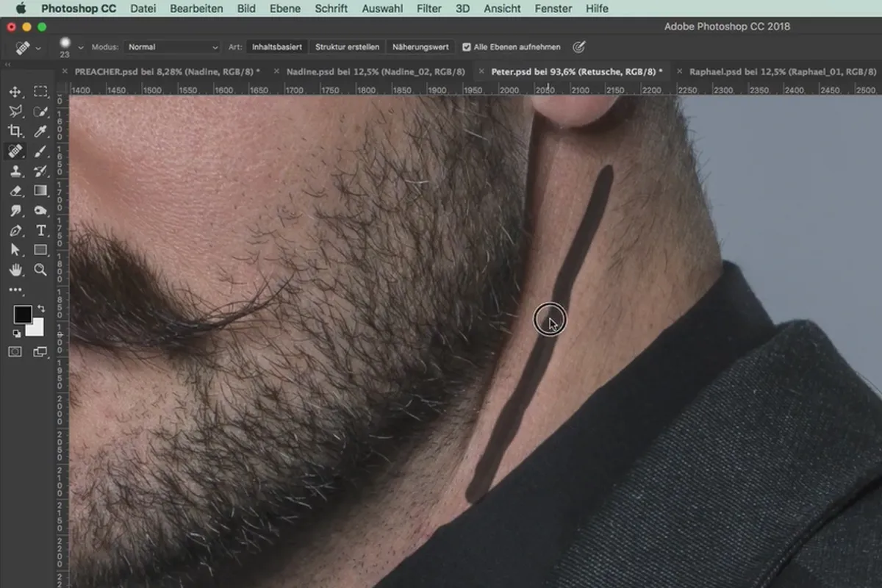Swap foreground and background colors
The image size is (882, 588).
(x=41, y=309)
